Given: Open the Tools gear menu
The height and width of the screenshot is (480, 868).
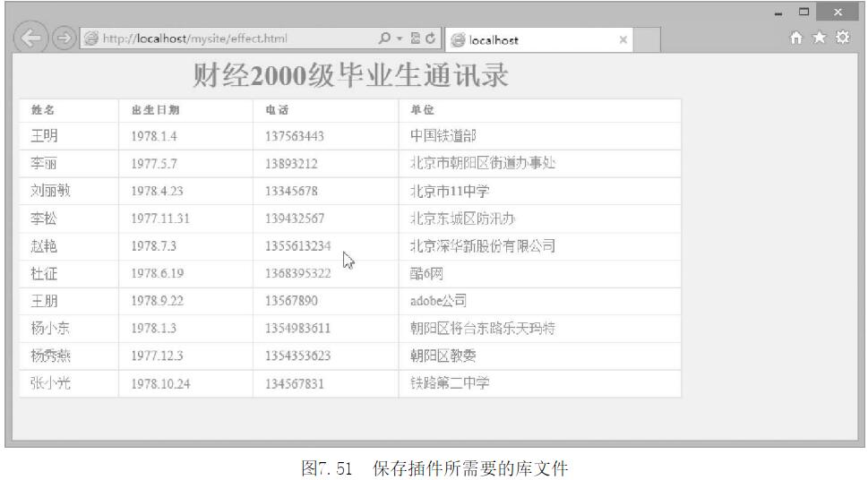Looking at the screenshot, I should pyautogui.click(x=841, y=39).
